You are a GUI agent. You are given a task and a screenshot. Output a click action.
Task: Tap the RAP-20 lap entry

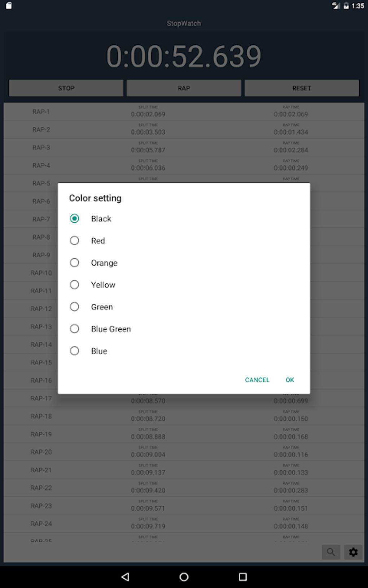[184, 452]
